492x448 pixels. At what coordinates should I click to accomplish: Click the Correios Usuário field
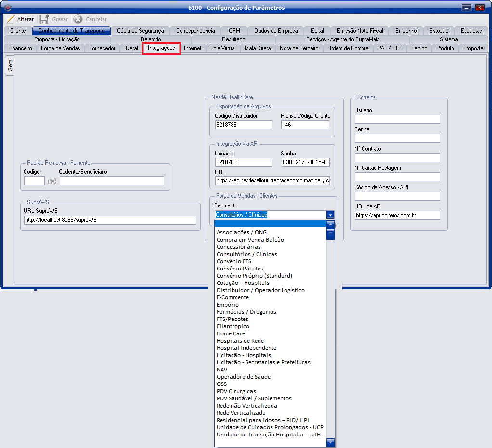(397, 119)
